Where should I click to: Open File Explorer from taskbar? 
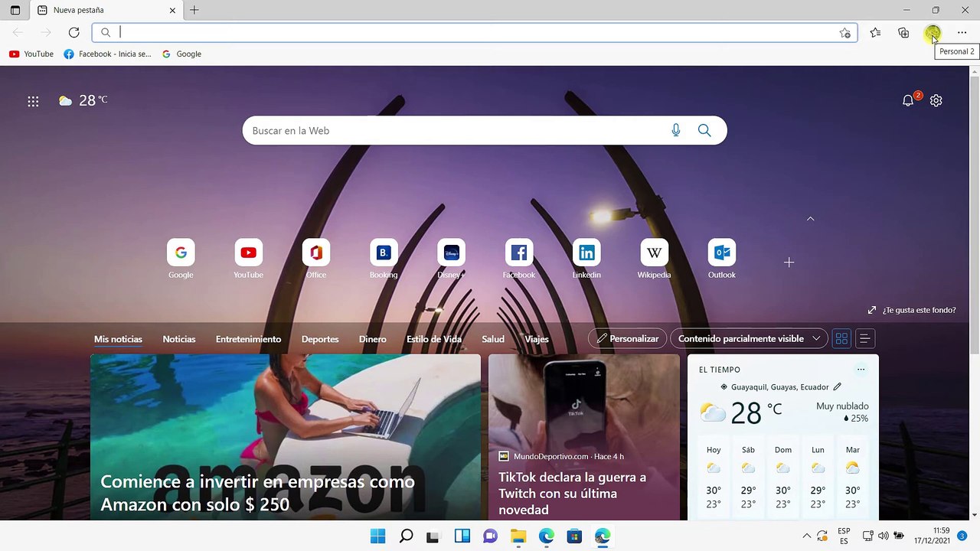518,536
